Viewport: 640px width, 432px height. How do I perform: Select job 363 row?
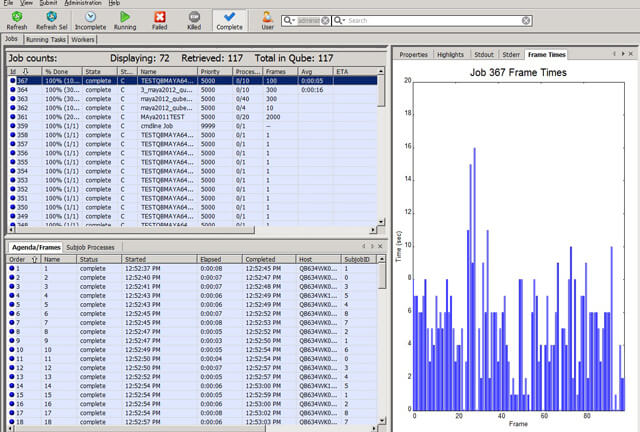[x=192, y=99]
